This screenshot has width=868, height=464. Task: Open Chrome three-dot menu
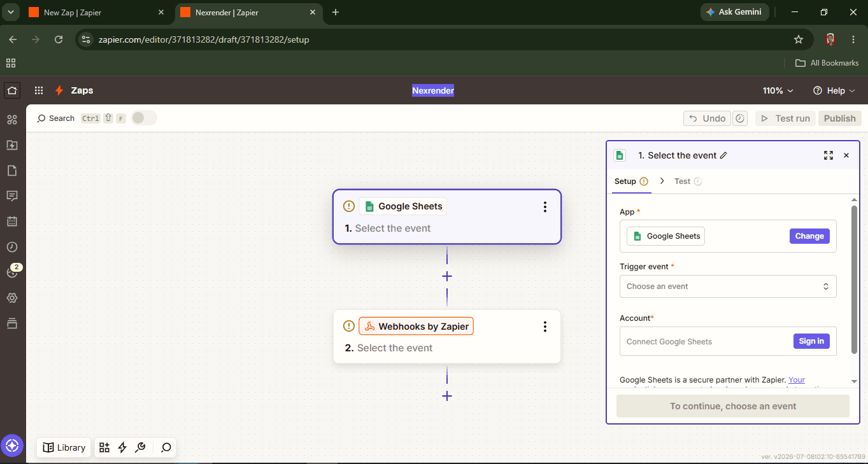pyautogui.click(x=853, y=39)
